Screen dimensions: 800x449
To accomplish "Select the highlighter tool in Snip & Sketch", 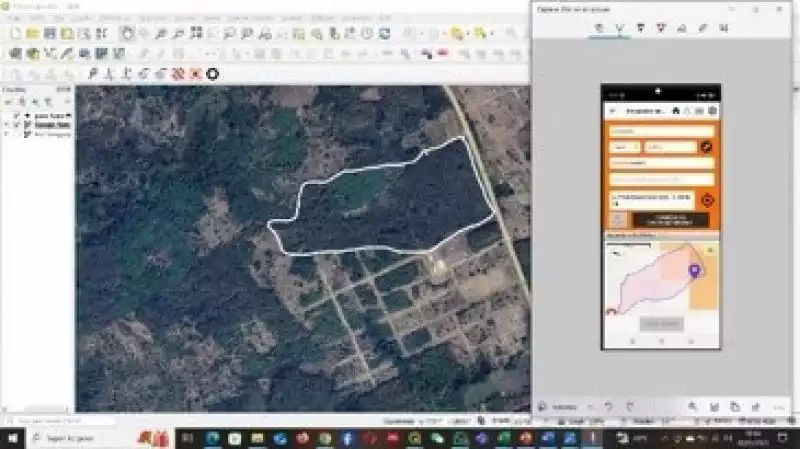I will point(661,28).
